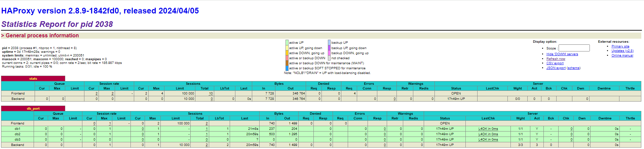The image size is (644, 149).
Task: Click stats Frontend bytes in '7 728'
Action: pos(269,94)
